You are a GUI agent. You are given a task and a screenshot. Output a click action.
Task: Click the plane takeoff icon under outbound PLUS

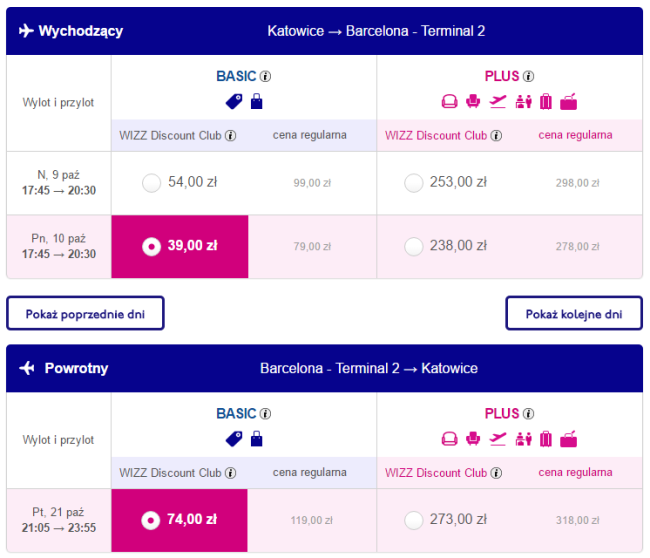pyautogui.click(x=498, y=102)
